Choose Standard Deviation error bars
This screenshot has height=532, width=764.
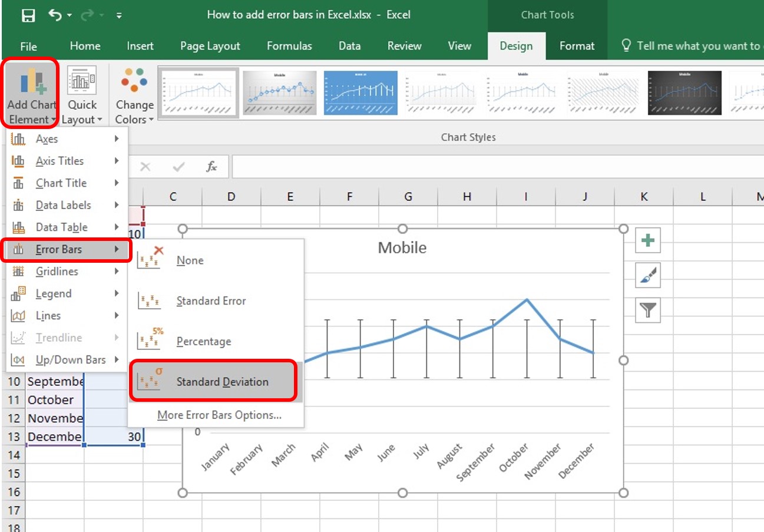click(x=216, y=382)
